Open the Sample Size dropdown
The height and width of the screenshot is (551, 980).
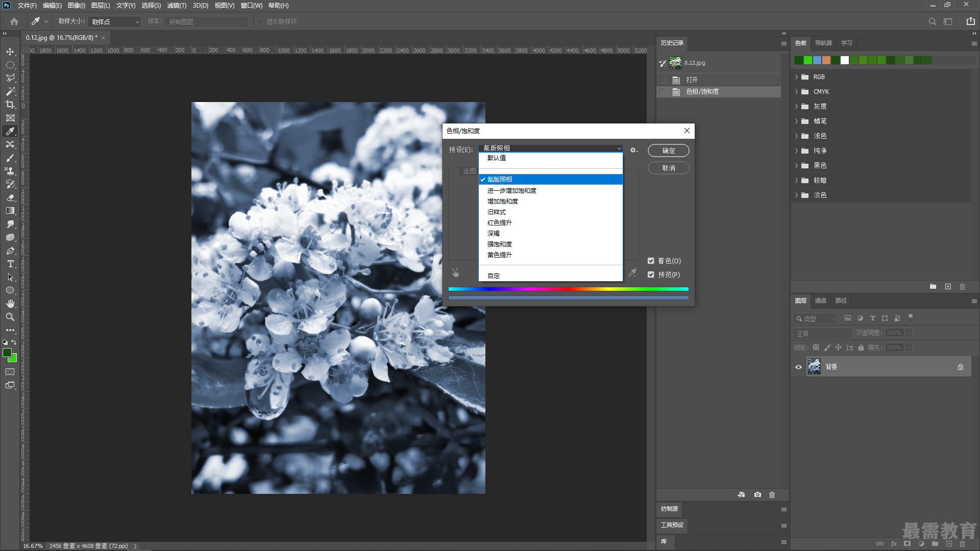pyautogui.click(x=114, y=21)
